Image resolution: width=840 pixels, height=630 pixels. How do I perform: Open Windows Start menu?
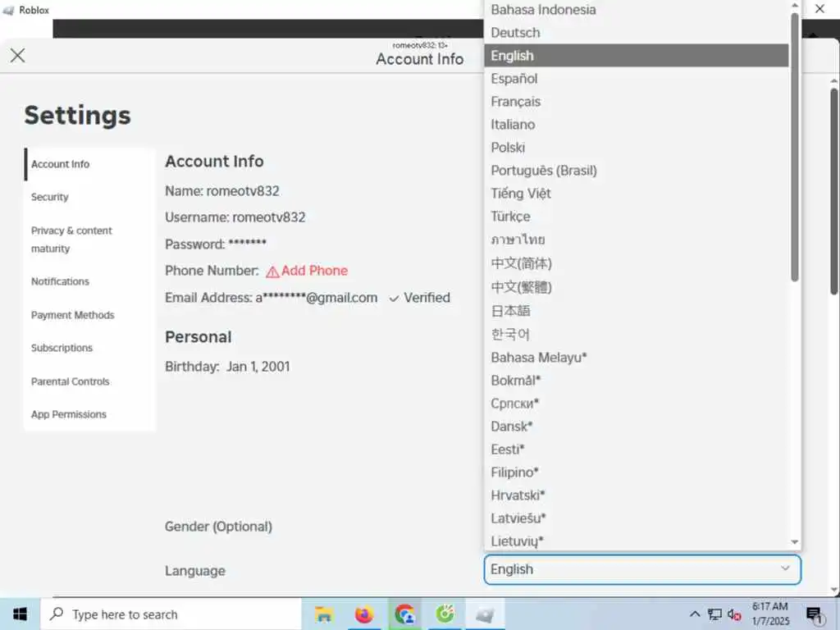click(x=20, y=614)
